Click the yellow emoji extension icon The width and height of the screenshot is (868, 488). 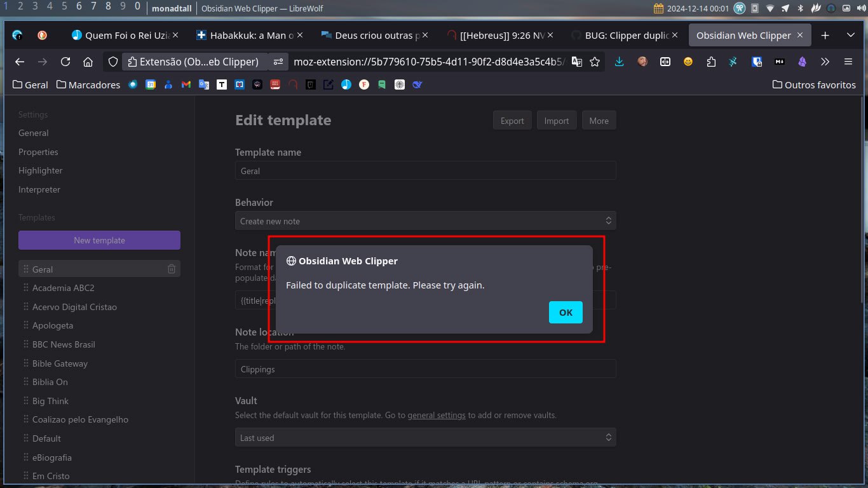[x=688, y=62]
